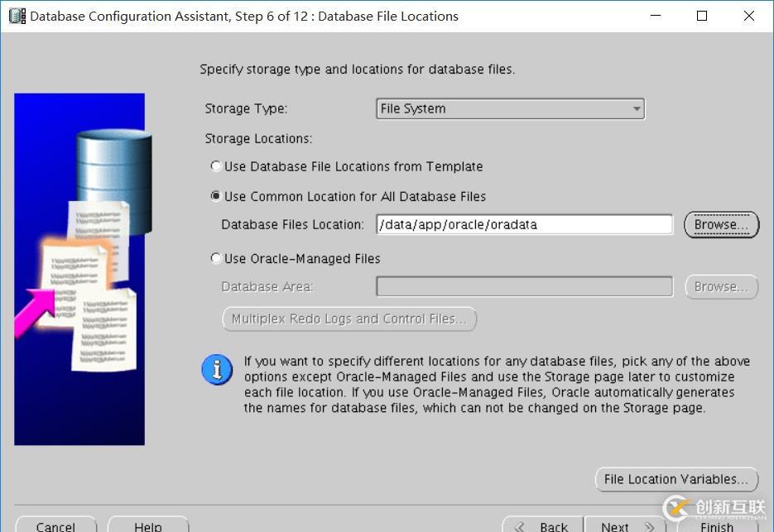Click the Database Configuration Assistant title icon
Screen dimensions: 774x532
(x=17, y=17)
